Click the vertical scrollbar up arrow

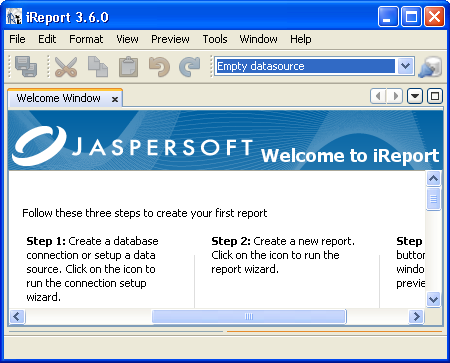(433, 178)
